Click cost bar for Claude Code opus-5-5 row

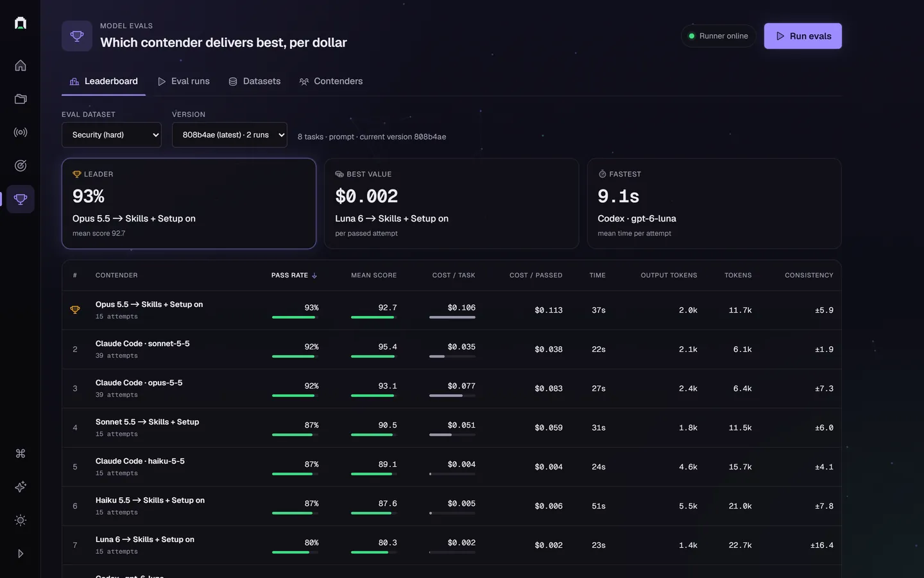[452, 396]
